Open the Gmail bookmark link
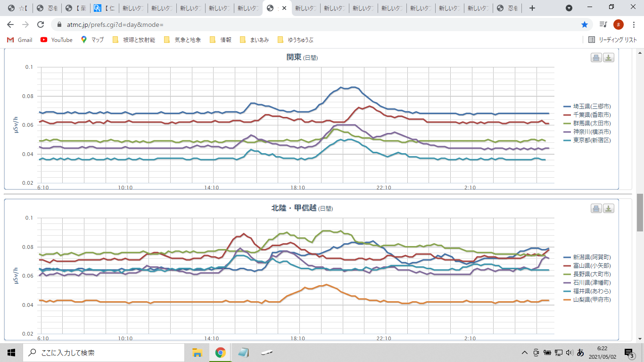This screenshot has width=644, height=362. [20, 40]
